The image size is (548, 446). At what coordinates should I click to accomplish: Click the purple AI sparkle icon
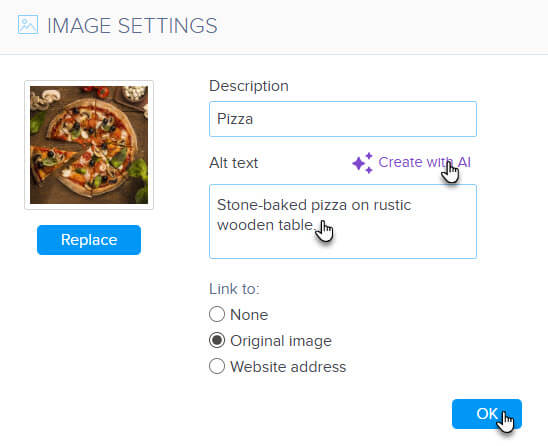click(363, 163)
